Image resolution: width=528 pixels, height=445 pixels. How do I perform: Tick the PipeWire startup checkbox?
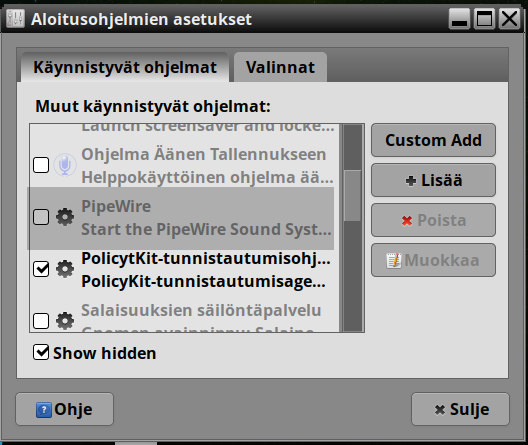[41, 217]
